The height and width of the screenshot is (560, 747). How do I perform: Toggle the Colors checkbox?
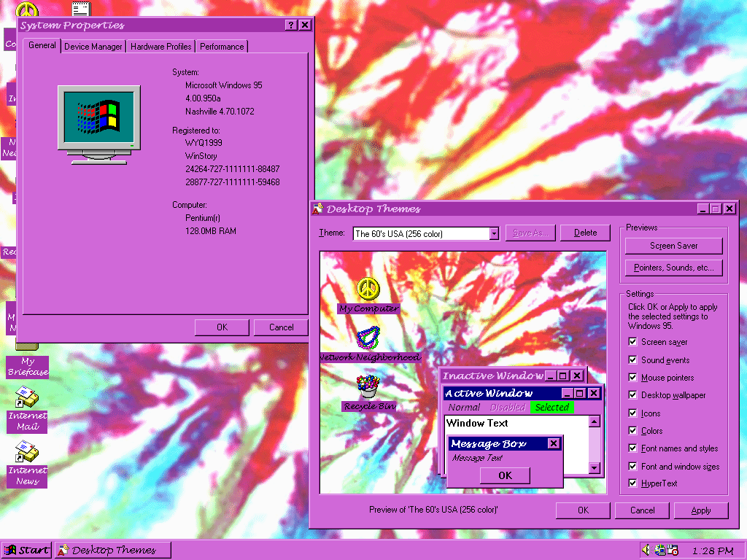632,430
